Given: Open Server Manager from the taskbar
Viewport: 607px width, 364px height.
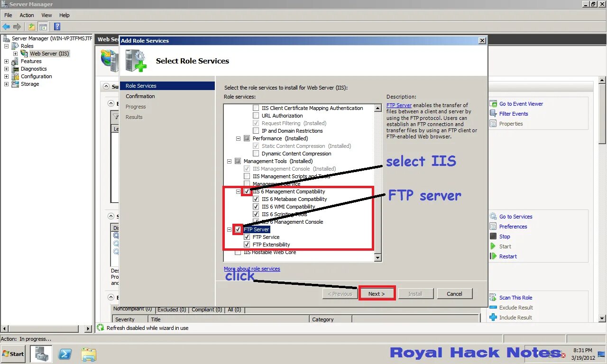Looking at the screenshot, I should pos(41,354).
